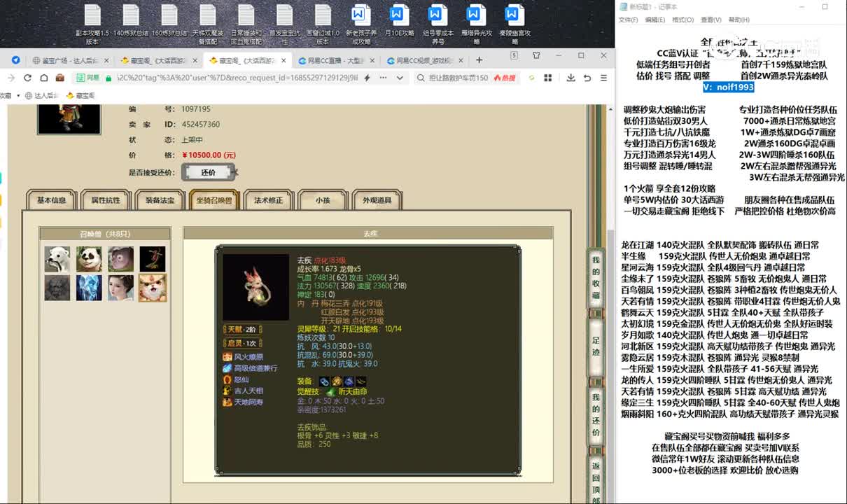Click the 藏宝阁 bookmark
Image resolution: width=847 pixels, height=504 pixels.
80,95
